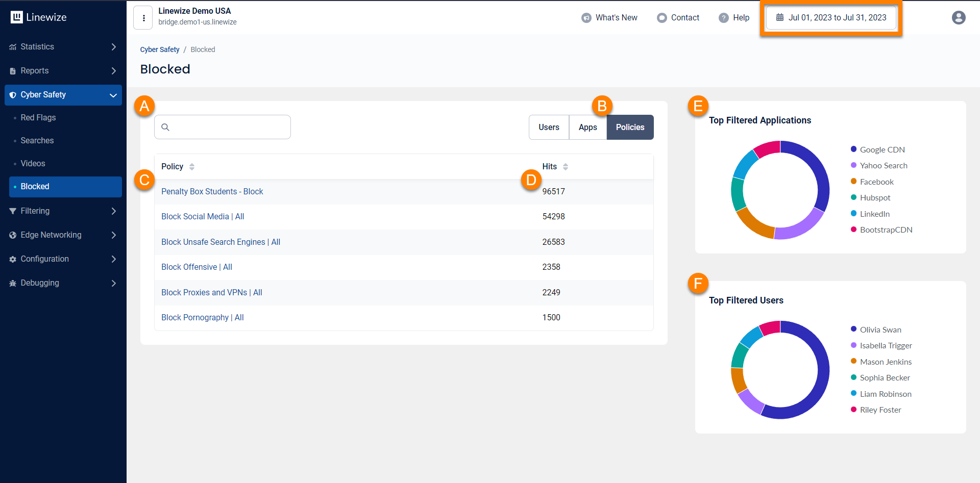Click the user account avatar icon
Image resolution: width=980 pixels, height=483 pixels.
(958, 18)
